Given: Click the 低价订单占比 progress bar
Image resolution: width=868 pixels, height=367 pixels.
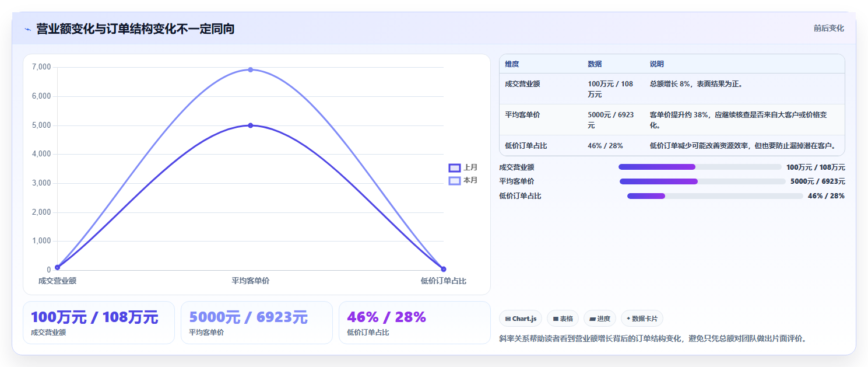Looking at the screenshot, I should point(715,196).
